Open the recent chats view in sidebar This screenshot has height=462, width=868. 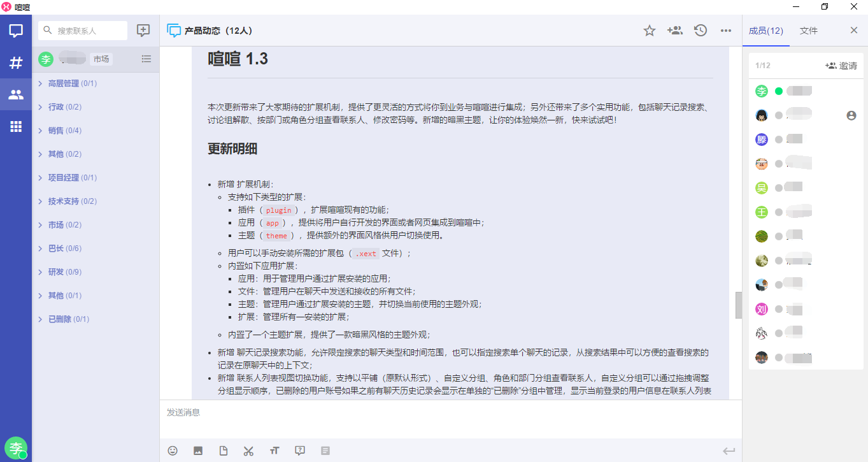(16, 31)
